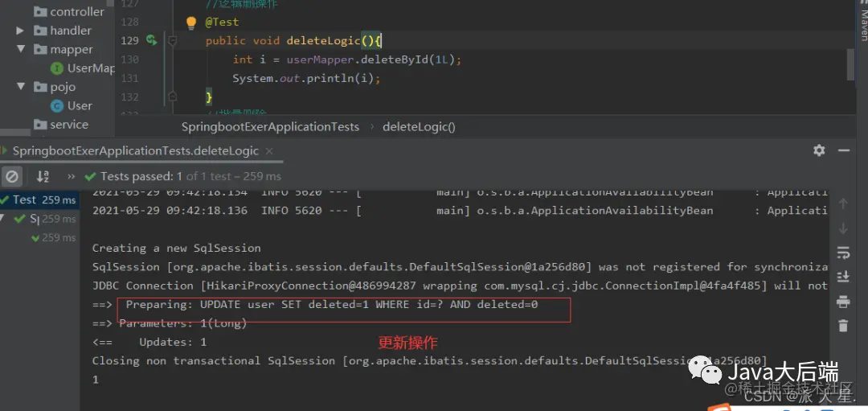Click the userMapper variable in code
Screen dimensions: 868x411
[x=321, y=60]
